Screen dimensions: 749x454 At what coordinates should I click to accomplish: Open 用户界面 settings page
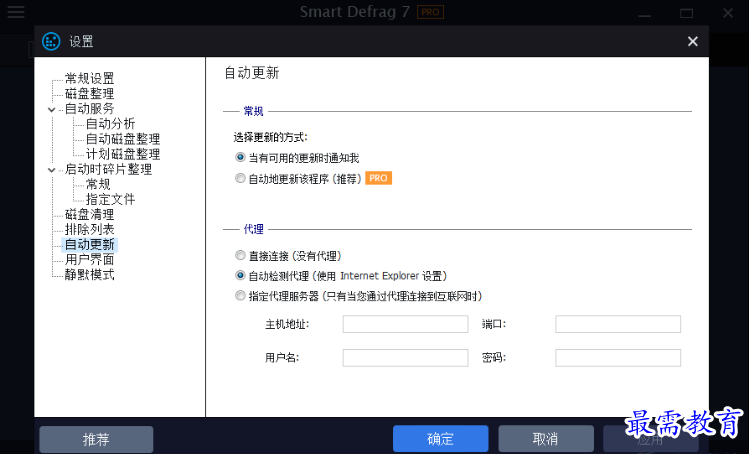pos(89,259)
